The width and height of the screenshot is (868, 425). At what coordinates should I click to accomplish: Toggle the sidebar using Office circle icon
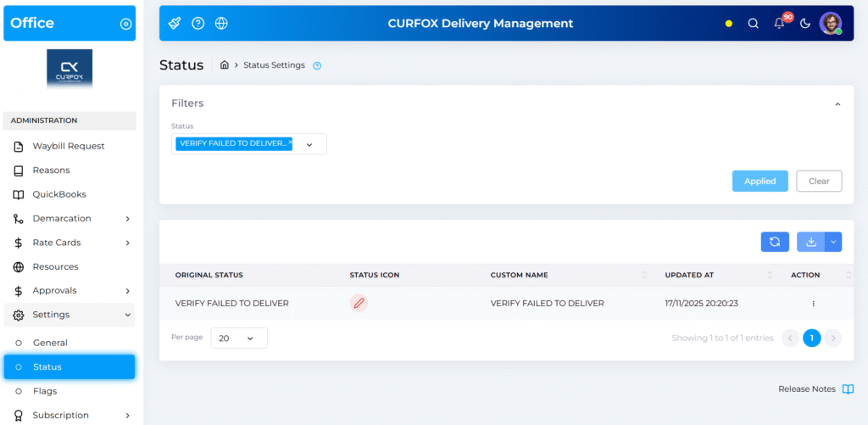[125, 24]
